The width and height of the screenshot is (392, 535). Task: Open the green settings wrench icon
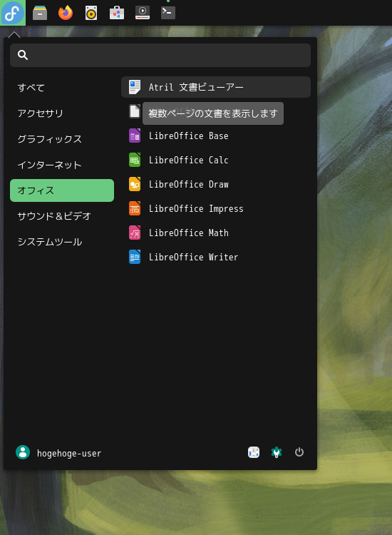277,452
